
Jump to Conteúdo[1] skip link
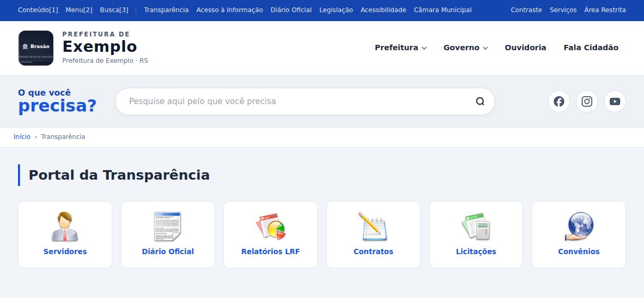click(x=38, y=10)
